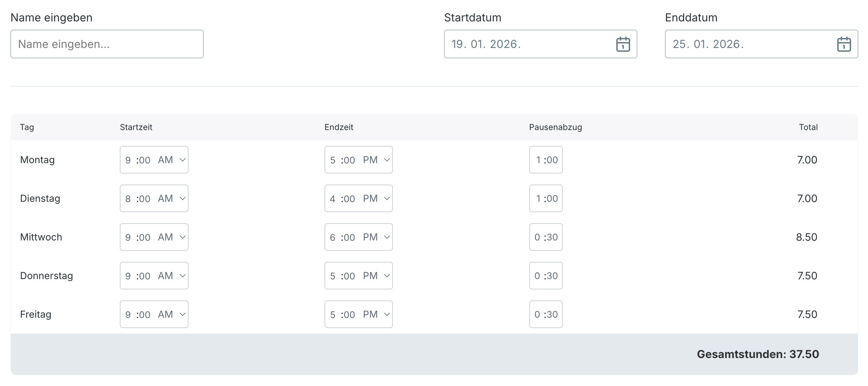
Task: Select Donnerstag Pausenabzug 0:30 field
Action: 546,276
